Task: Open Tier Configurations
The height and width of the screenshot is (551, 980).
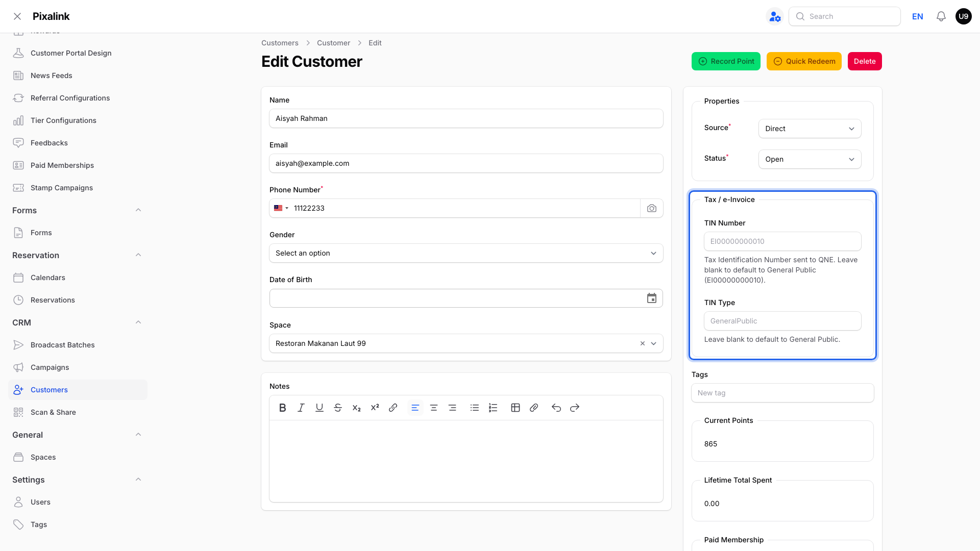Action: (x=78, y=120)
